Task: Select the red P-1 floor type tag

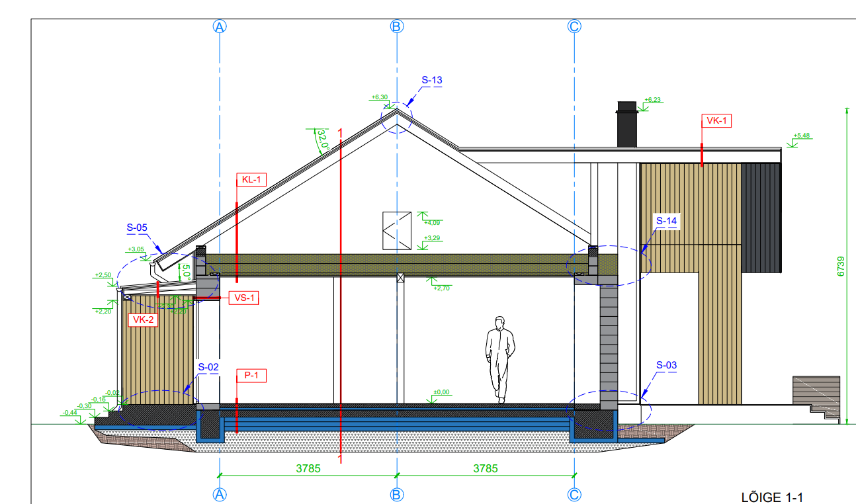Action: coord(251,376)
